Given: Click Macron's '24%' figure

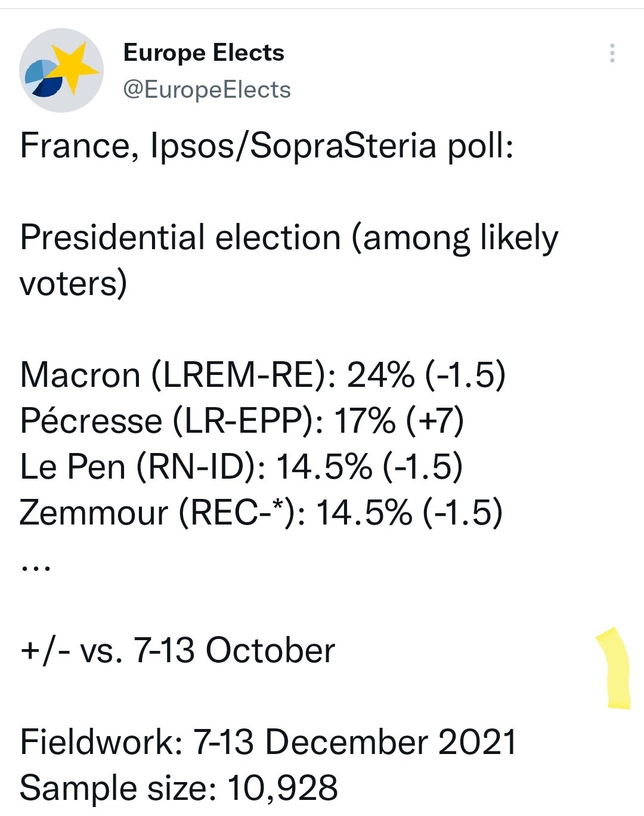Looking at the screenshot, I should [x=380, y=375].
